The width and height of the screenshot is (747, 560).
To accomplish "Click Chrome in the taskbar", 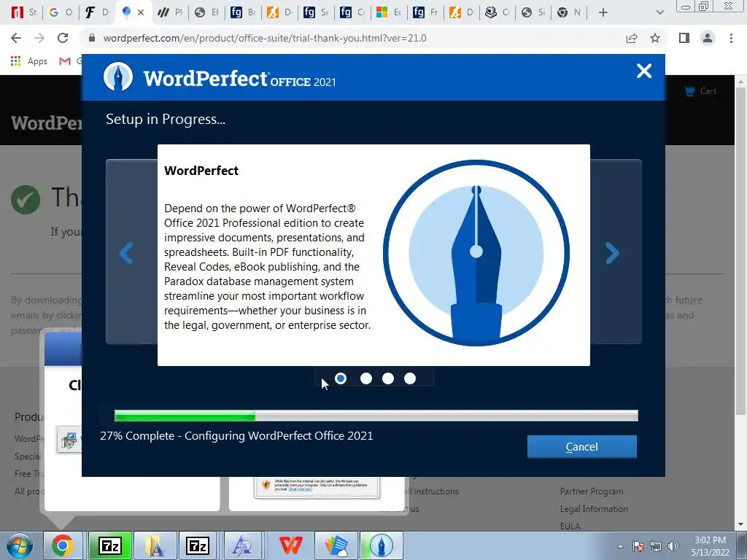I will (x=63, y=545).
